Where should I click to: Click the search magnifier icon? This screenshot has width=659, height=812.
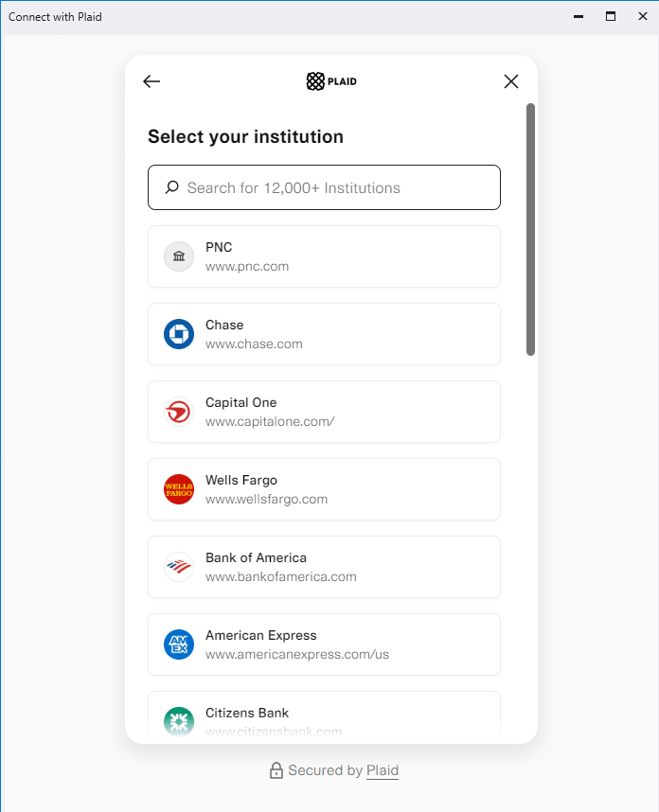(172, 187)
